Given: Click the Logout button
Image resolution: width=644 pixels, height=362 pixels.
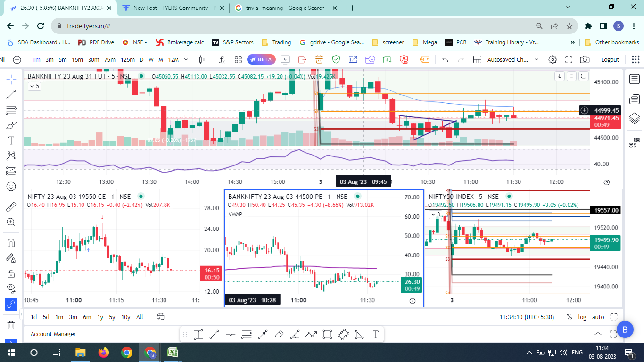Looking at the screenshot, I should [x=610, y=60].
